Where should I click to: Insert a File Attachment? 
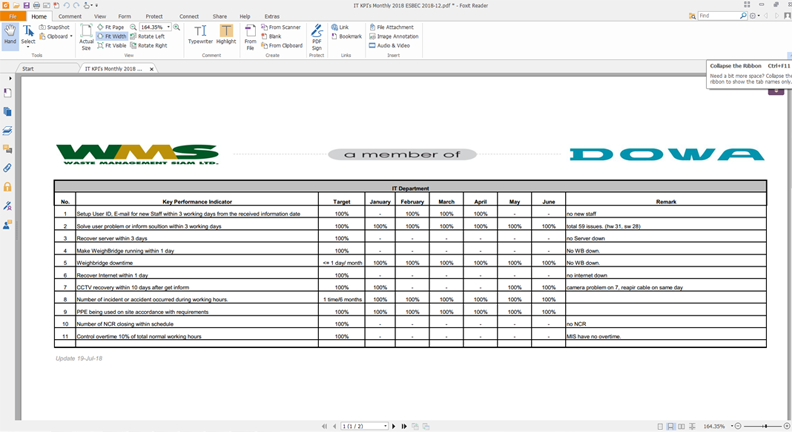tap(391, 27)
